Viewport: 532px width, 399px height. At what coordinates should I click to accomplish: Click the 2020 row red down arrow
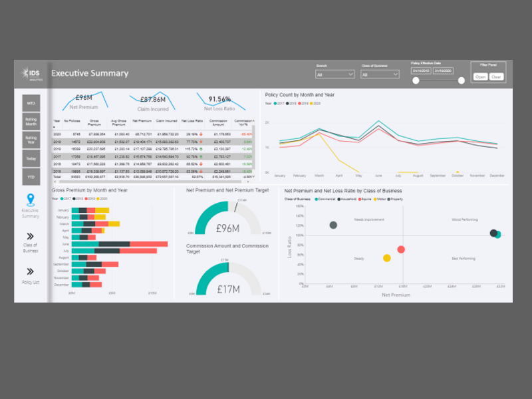coord(201,134)
